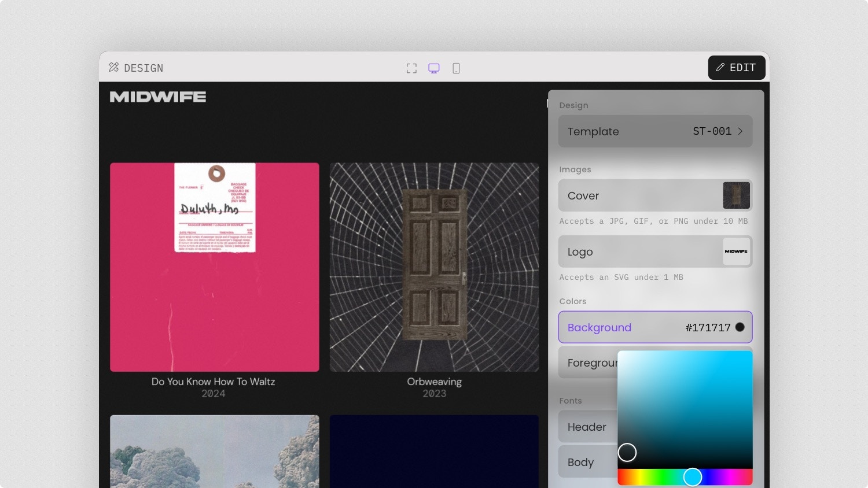
Task: Click 'Accepts a JPG, GIF, or PNG' hint
Action: [x=653, y=221]
